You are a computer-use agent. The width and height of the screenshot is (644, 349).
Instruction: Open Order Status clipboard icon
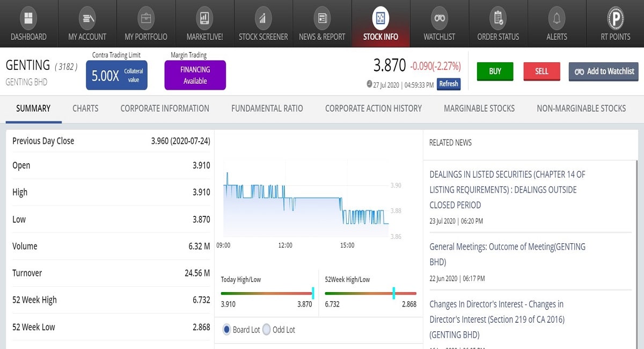point(498,18)
